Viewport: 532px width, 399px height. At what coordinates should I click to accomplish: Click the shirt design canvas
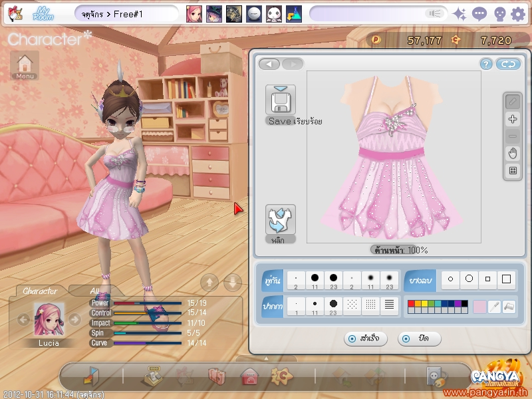click(394, 157)
